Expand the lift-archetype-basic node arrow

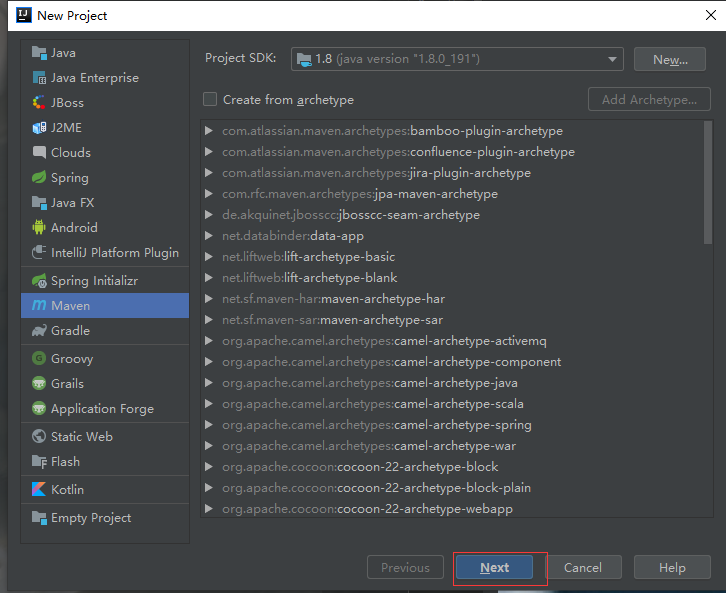209,257
